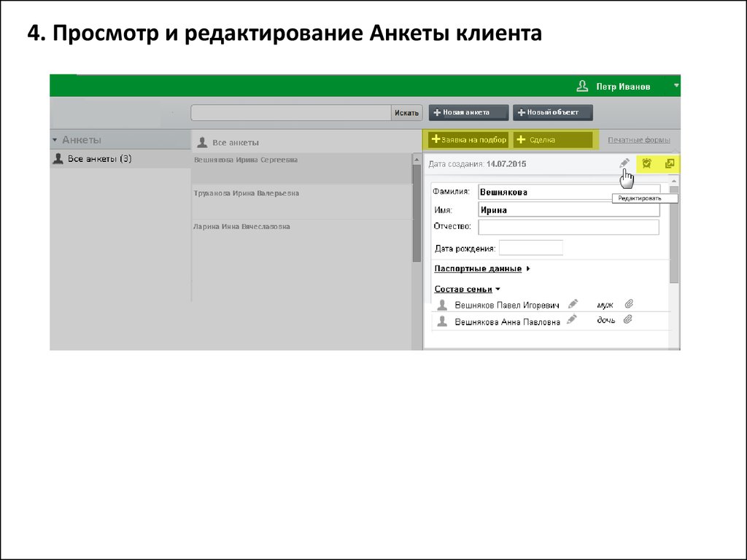
Task: Click the person icon beside Вешняков Павел Игоревич
Action: coord(442,305)
